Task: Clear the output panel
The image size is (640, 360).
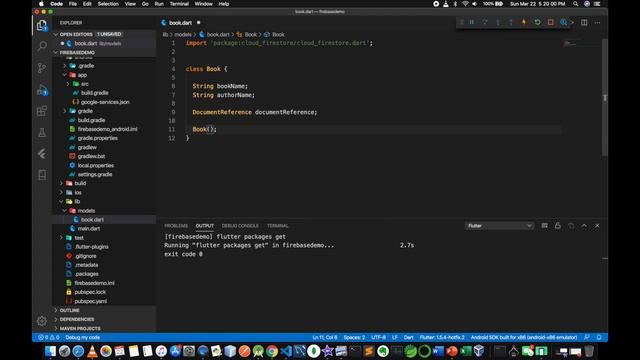Action: tap(544, 226)
